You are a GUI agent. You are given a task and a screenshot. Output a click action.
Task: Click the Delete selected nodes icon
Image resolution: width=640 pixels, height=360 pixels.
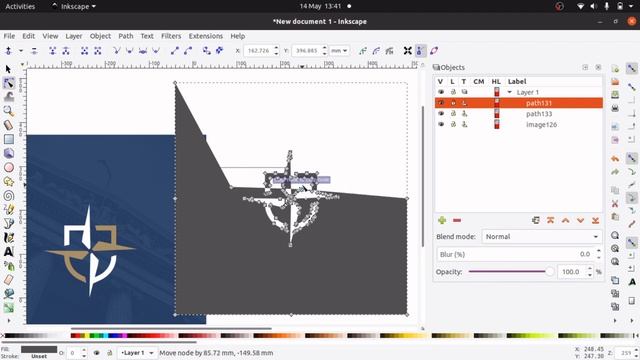(x=34, y=51)
